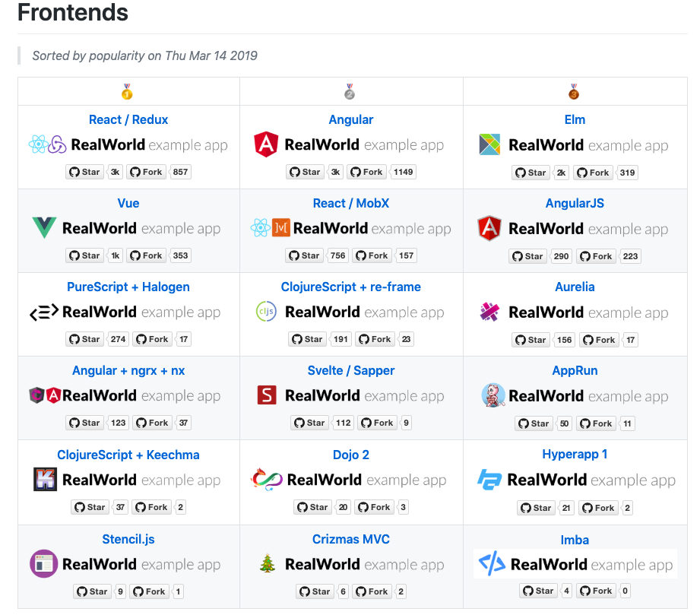Image resolution: width=700 pixels, height=615 pixels.
Task: Click the Keechma K logo
Action: 45,479
